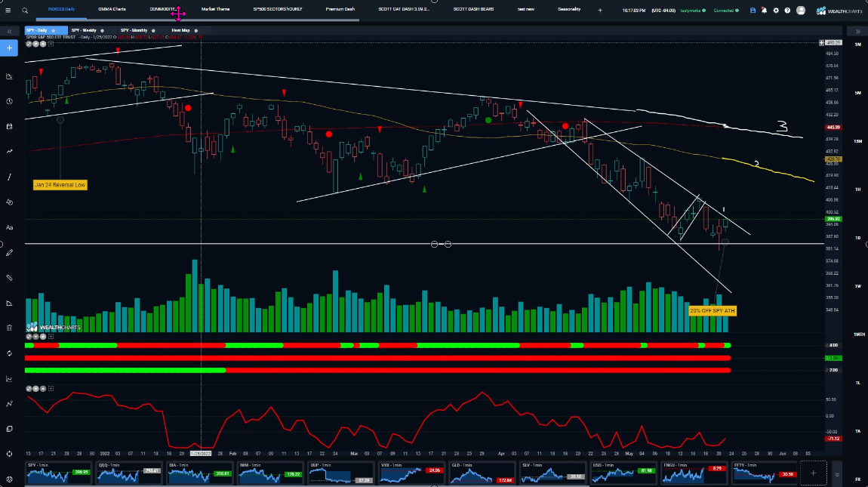Open the settings gear
Screen dimensions: 868x487
tap(776, 11)
